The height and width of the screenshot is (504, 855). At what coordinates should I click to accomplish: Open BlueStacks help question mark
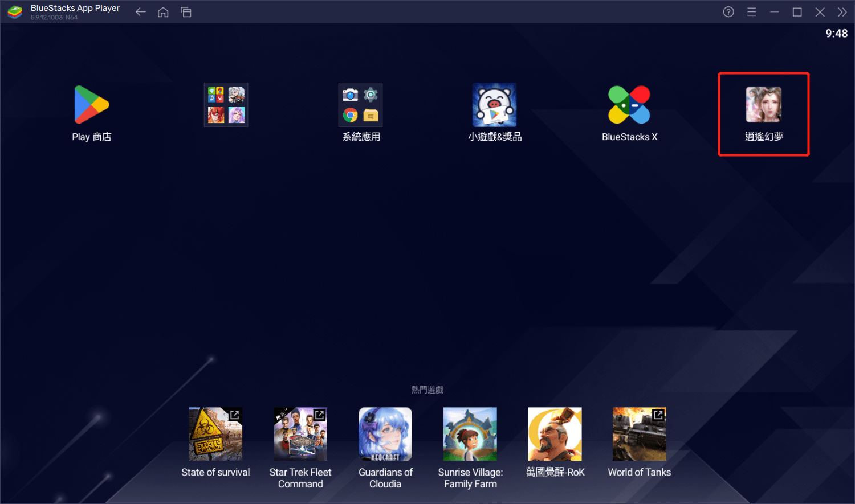coord(728,12)
